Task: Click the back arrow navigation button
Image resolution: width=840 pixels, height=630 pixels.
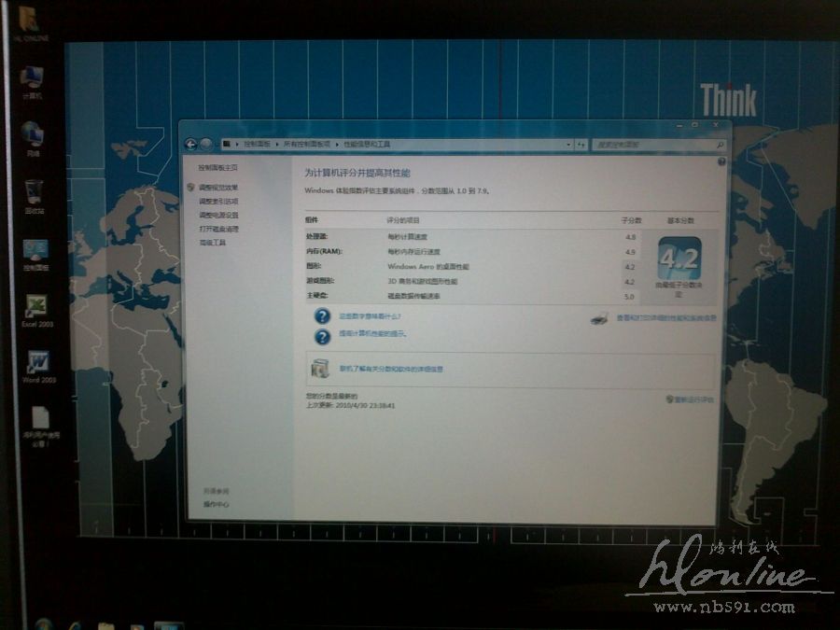Action: [x=190, y=144]
